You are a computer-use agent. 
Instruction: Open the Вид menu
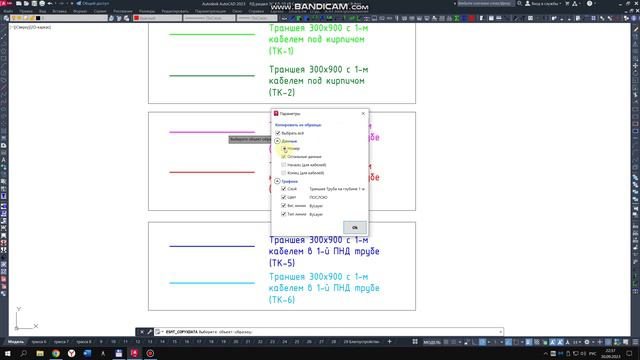pyautogui.click(x=42, y=11)
